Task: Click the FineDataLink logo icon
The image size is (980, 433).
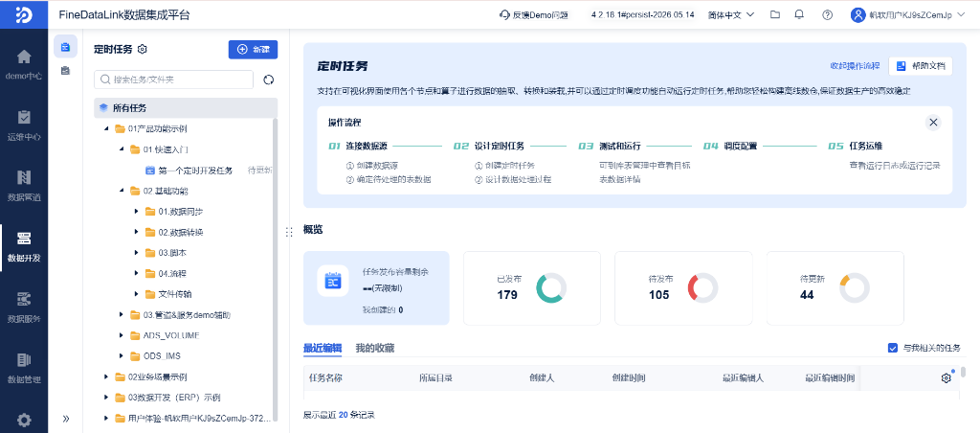Action: point(24,14)
